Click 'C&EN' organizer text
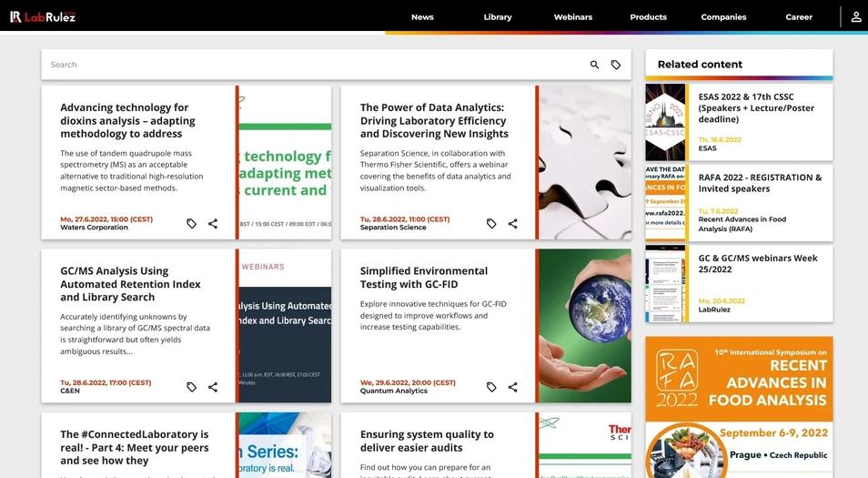 (x=70, y=391)
